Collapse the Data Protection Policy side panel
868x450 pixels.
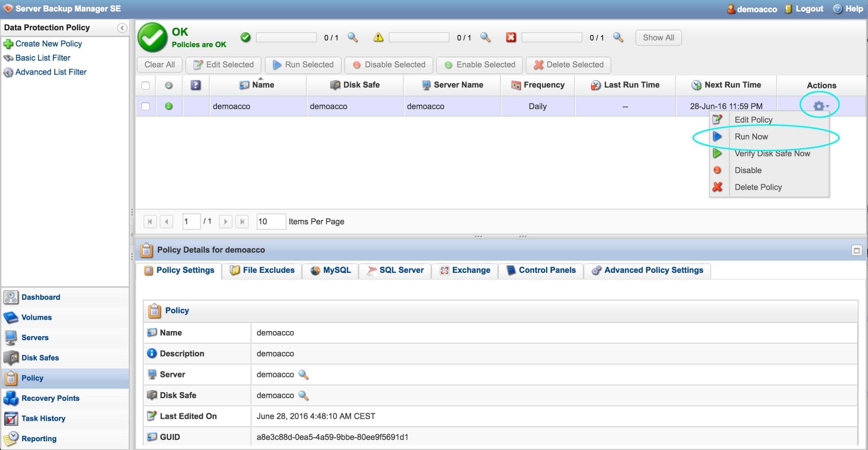point(122,28)
